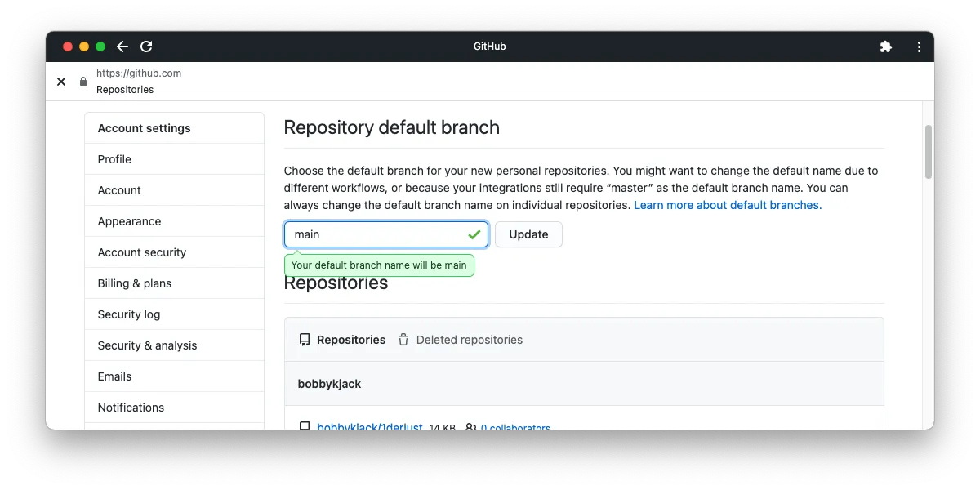Click the book icon on the Repositories tab
Viewport: 980px width, 490px height.
(x=305, y=340)
